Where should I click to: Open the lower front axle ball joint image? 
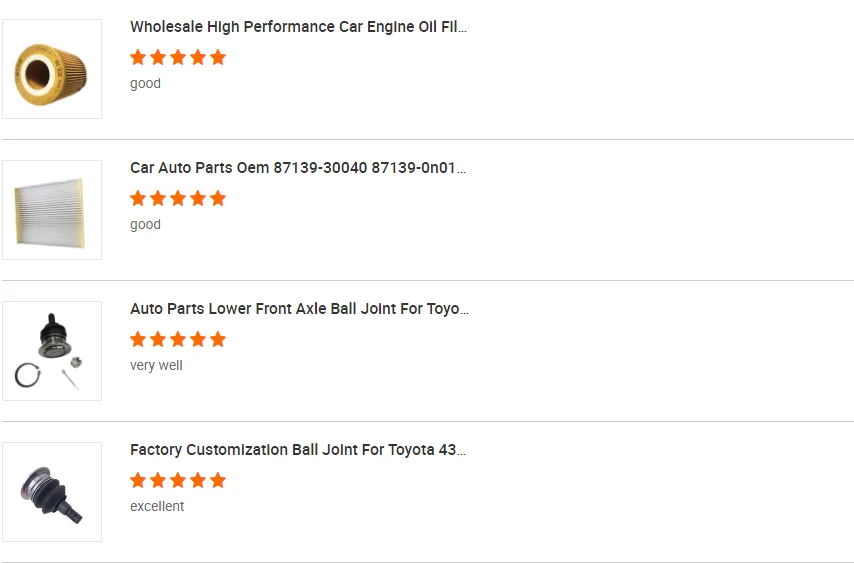click(x=52, y=351)
